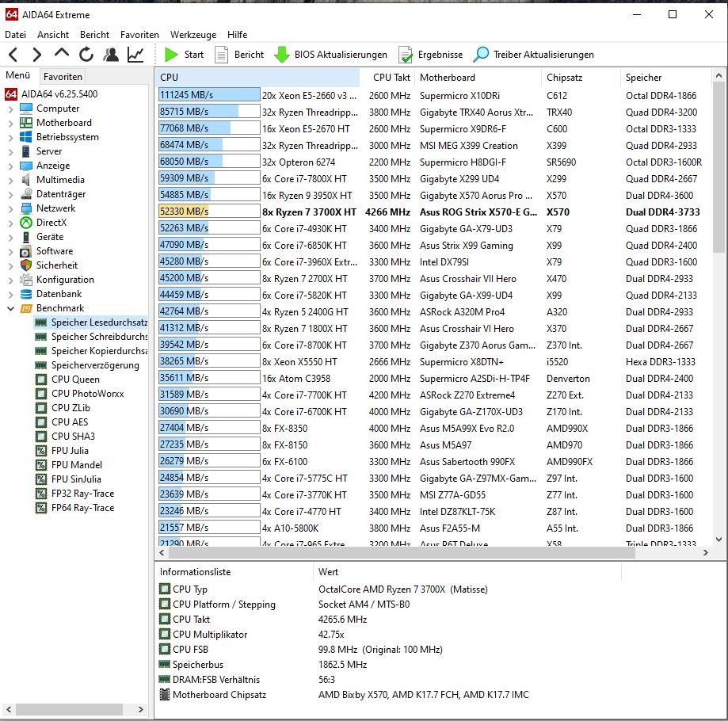This screenshot has height=721, width=728.
Task: Select the Sicherheit shield icon
Action: click(x=26, y=265)
